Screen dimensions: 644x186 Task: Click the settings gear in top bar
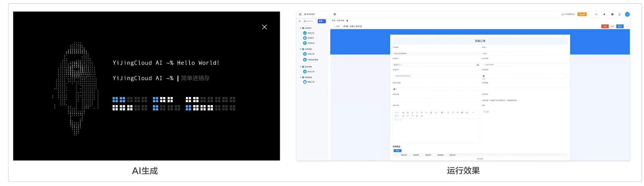(334, 14)
